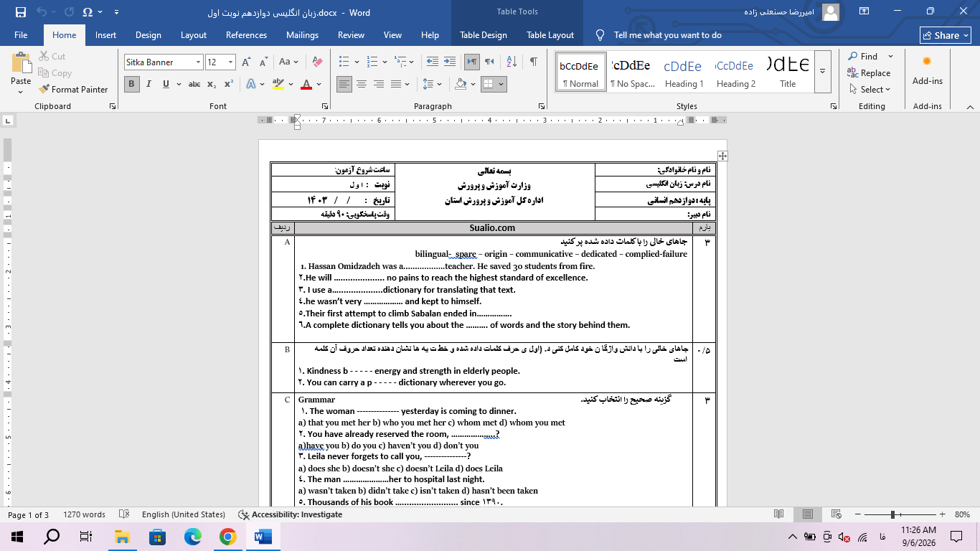Image resolution: width=980 pixels, height=551 pixels.
Task: Open Microsoft Store from the taskbar
Action: [x=157, y=537]
